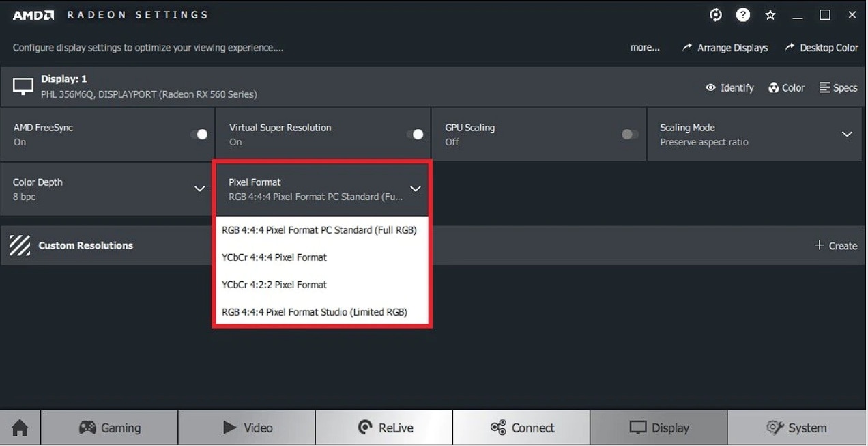
Task: Click the 'PHL 356M6Q, DISPLAYPORT' text
Action: (x=98, y=94)
